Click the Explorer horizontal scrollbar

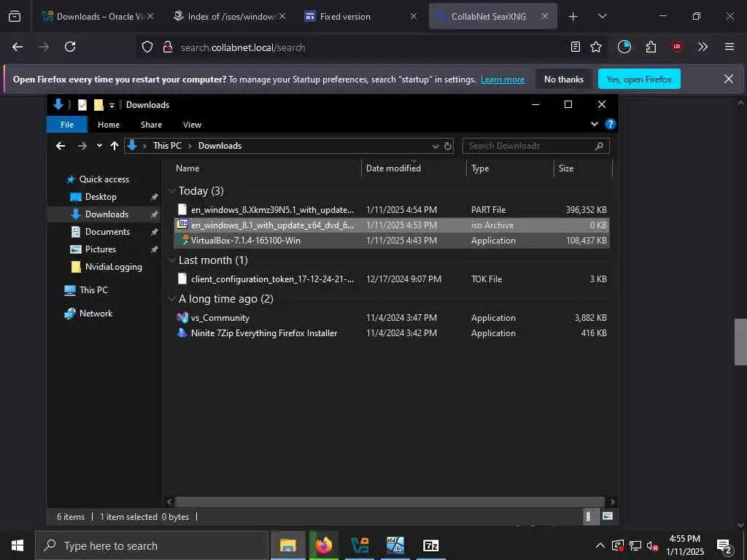[x=390, y=502]
